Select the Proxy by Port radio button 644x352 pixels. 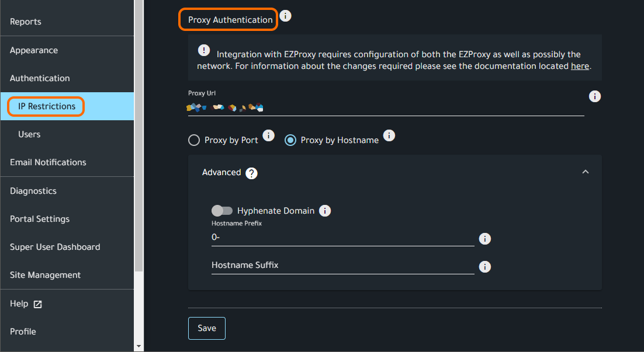pyautogui.click(x=194, y=140)
